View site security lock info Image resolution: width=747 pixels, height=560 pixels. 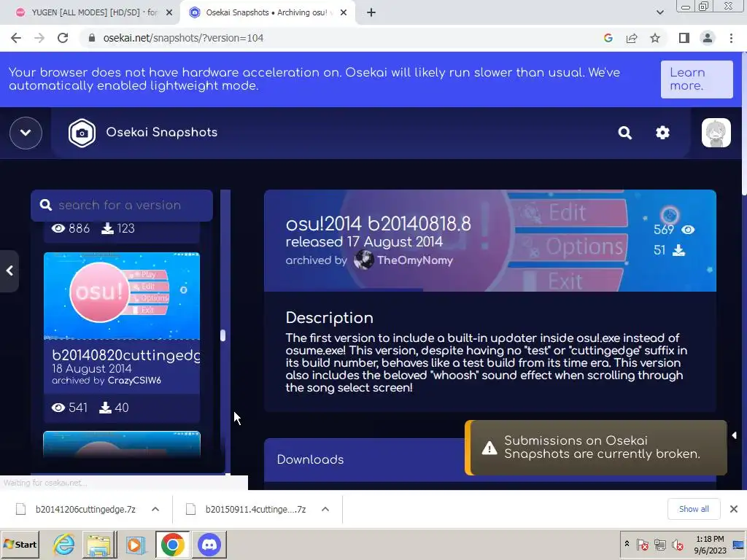click(x=92, y=38)
